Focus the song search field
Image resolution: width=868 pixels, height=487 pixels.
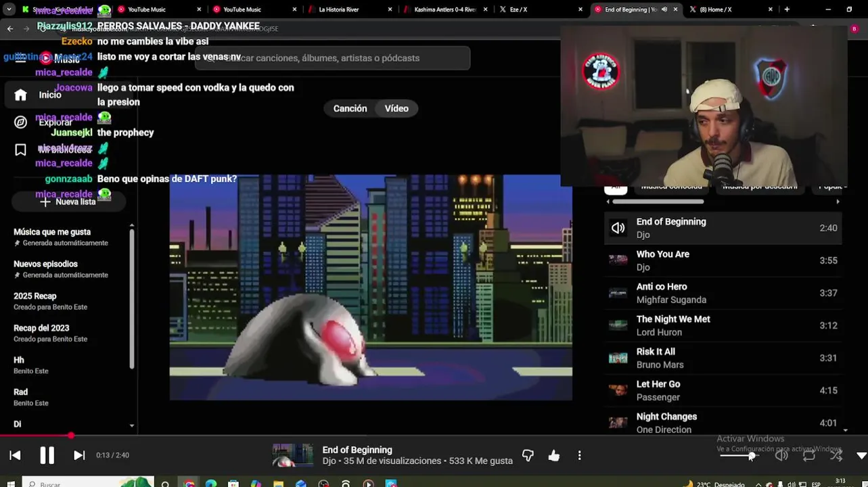pos(332,58)
